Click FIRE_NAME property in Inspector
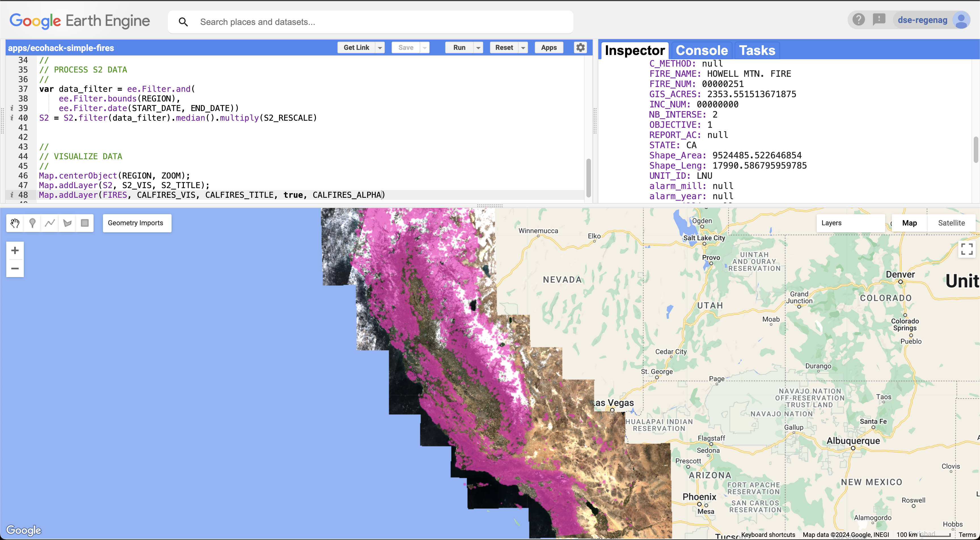This screenshot has width=980, height=540. (x=720, y=74)
